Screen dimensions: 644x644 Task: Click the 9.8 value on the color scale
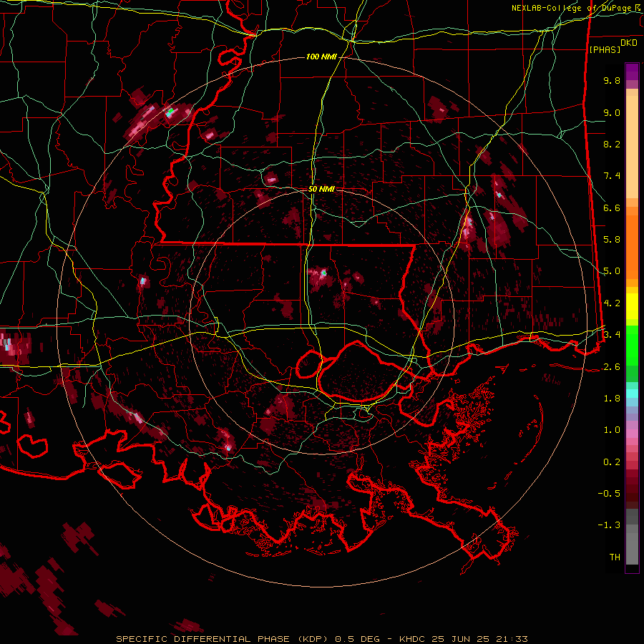coord(612,80)
